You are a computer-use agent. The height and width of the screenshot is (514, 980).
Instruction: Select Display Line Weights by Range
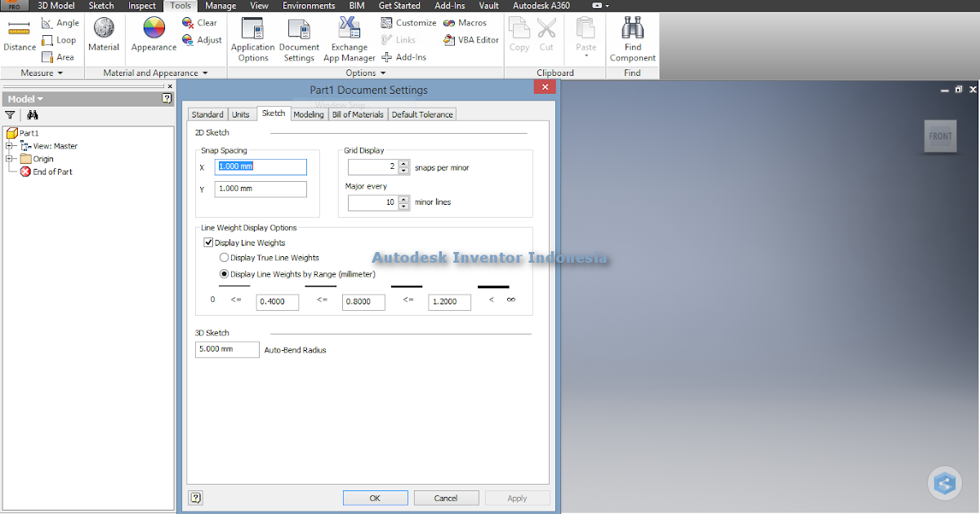[225, 274]
